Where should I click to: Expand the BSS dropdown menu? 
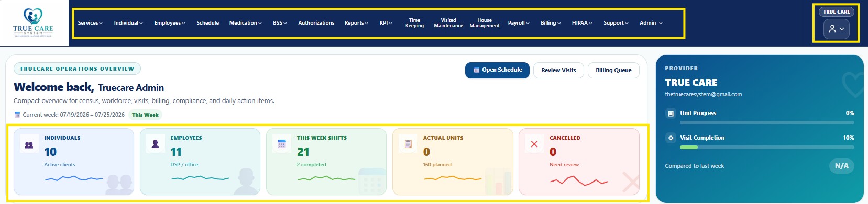pos(280,23)
